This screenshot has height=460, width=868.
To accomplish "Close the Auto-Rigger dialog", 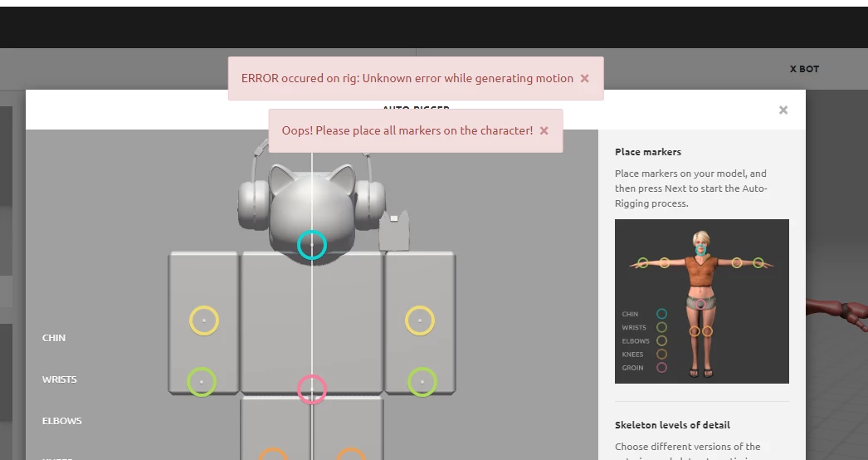I will tap(783, 110).
